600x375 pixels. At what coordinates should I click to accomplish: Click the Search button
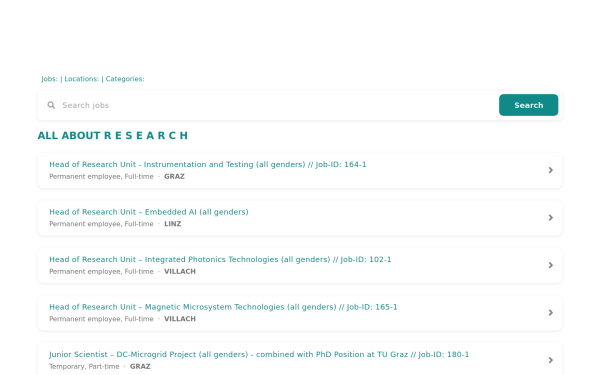(528, 105)
